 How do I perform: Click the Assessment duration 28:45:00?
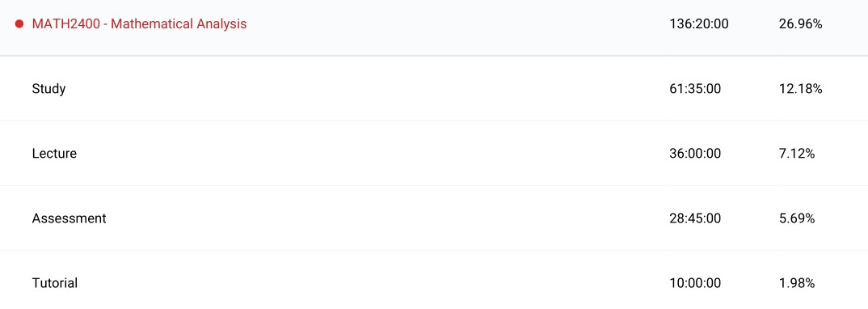tap(695, 218)
